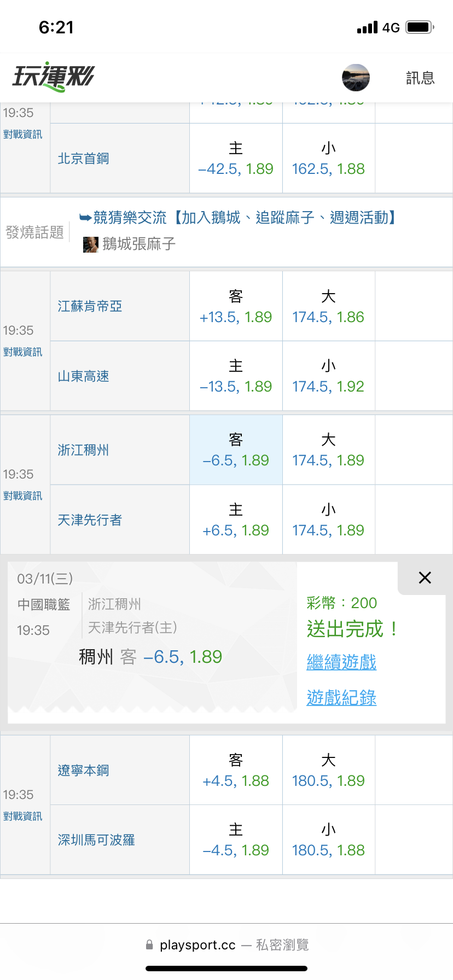Open the 山東高速 team link
Image resolution: width=453 pixels, height=980 pixels.
pos(84,376)
